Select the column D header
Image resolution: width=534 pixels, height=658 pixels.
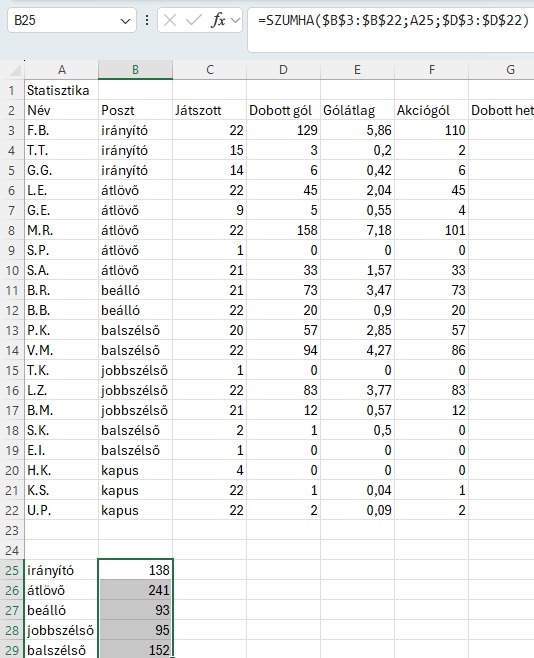[284, 70]
